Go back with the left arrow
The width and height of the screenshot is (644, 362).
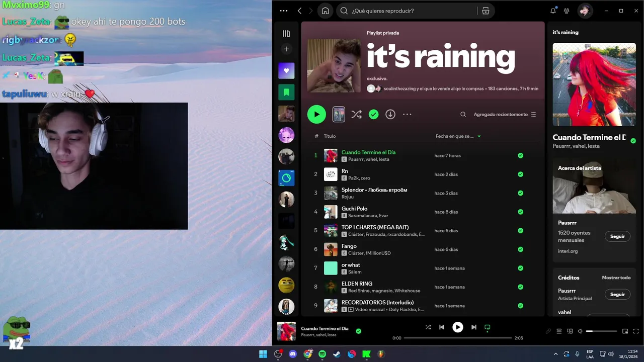300,11
